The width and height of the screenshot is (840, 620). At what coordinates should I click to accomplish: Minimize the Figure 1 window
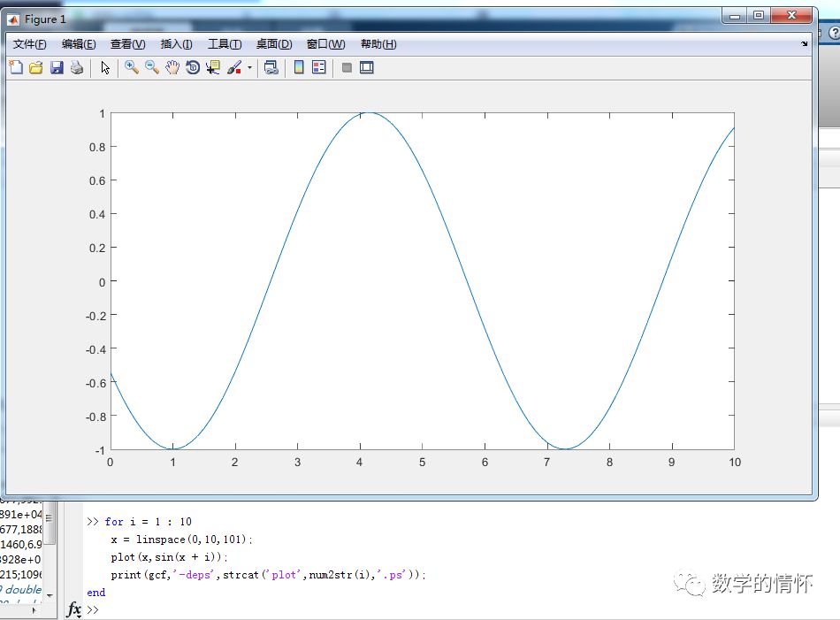pos(735,16)
